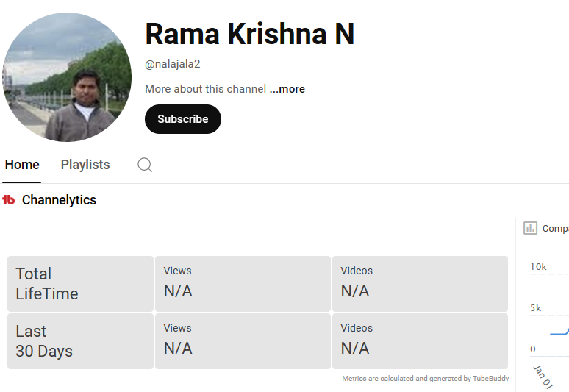This screenshot has height=392, width=569.
Task: Open the channel search magnifier icon
Action: tap(145, 165)
